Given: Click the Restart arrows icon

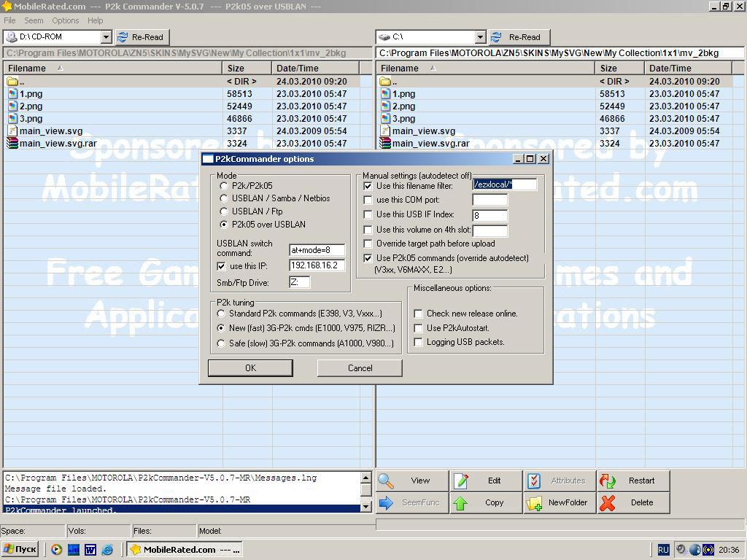Looking at the screenshot, I should pyautogui.click(x=608, y=481).
